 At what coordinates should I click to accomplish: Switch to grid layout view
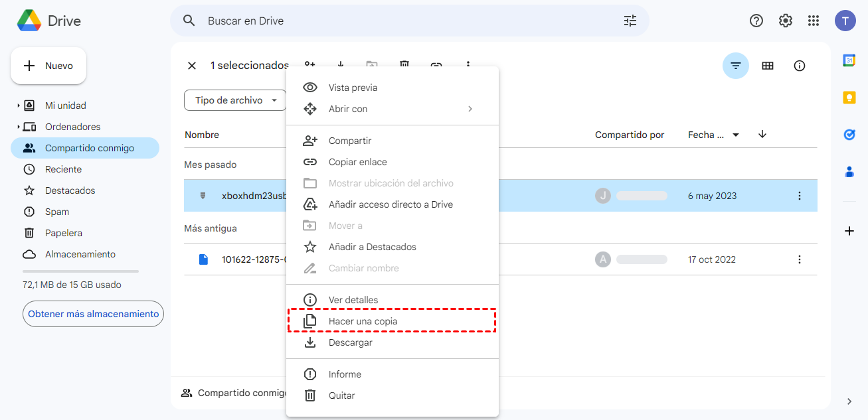[x=768, y=66]
